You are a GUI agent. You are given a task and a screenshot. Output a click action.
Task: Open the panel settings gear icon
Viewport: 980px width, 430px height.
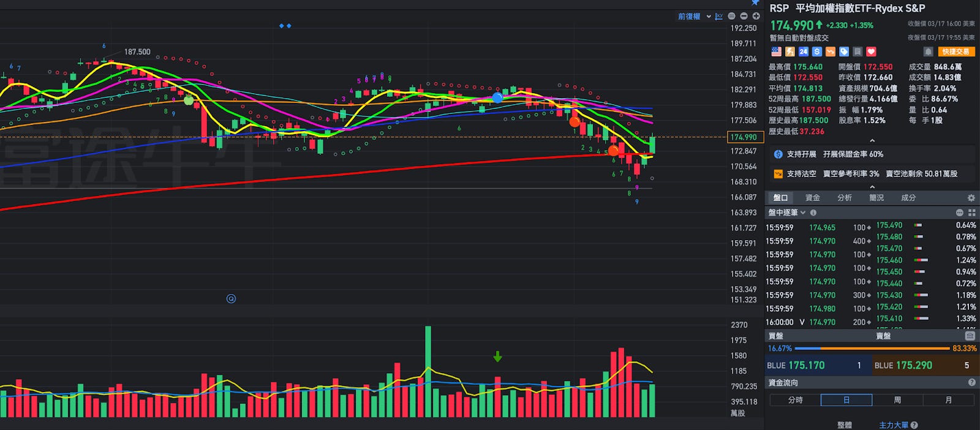[x=971, y=198]
